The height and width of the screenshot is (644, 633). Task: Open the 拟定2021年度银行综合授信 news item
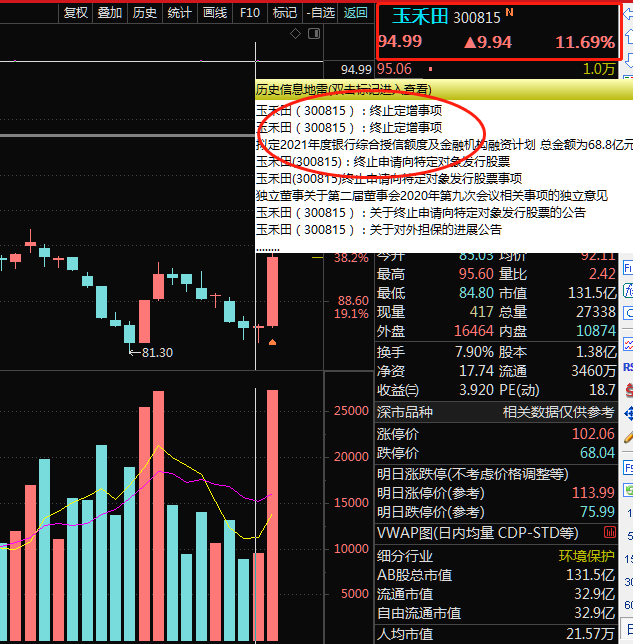coord(444,145)
